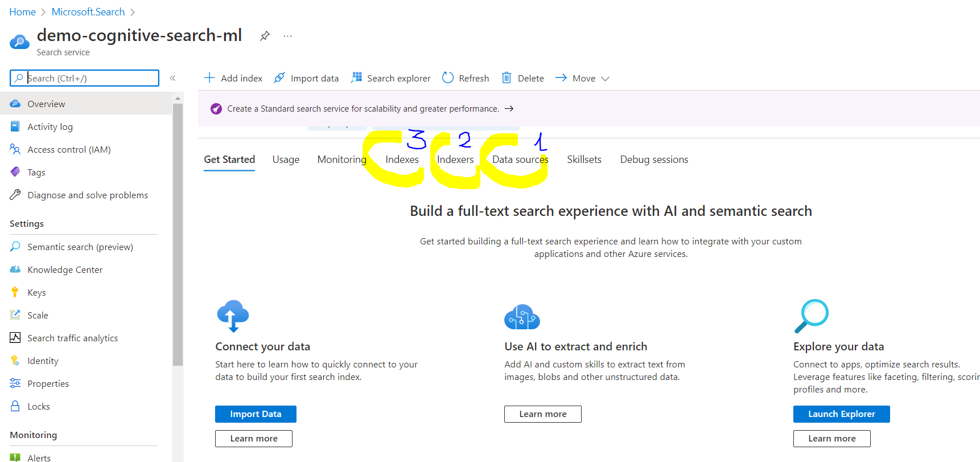Click the Import data toolbar icon
The image size is (980, 462).
pos(279,77)
